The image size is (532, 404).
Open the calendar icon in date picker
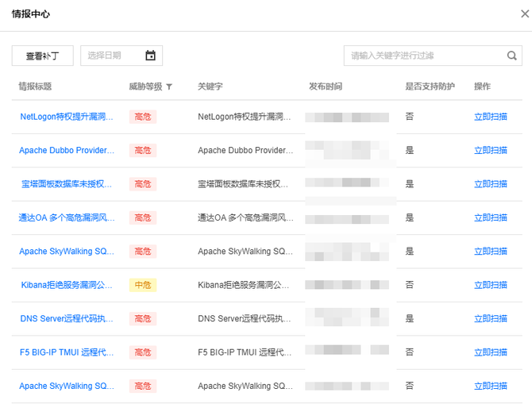pyautogui.click(x=151, y=56)
